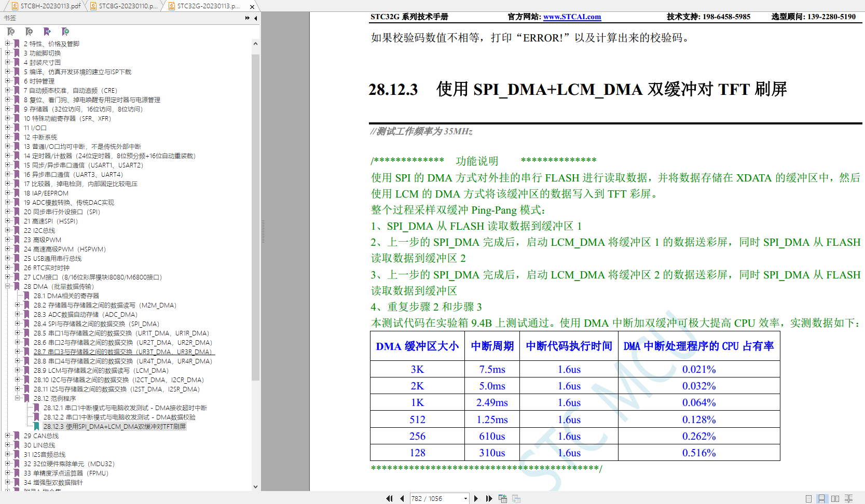Viewport: 865px width, 504px height.
Task: Expand bookmark 28.4 SPI与存储器之间的数据交换
Action: (x=18, y=324)
